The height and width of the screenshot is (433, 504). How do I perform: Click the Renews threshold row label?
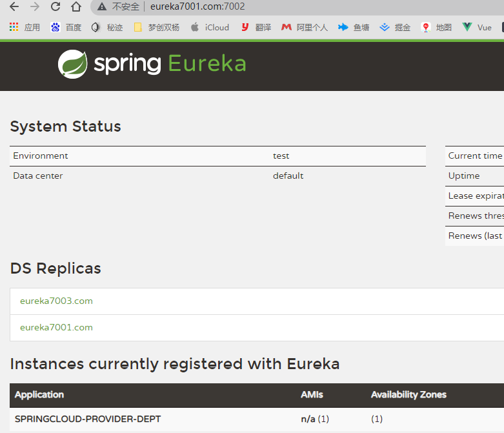point(476,216)
